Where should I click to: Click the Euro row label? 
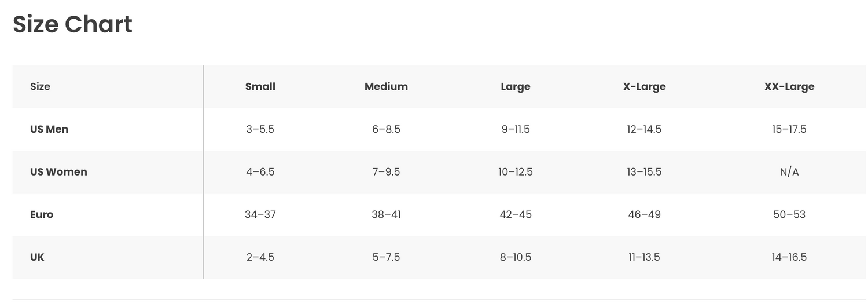tap(42, 214)
